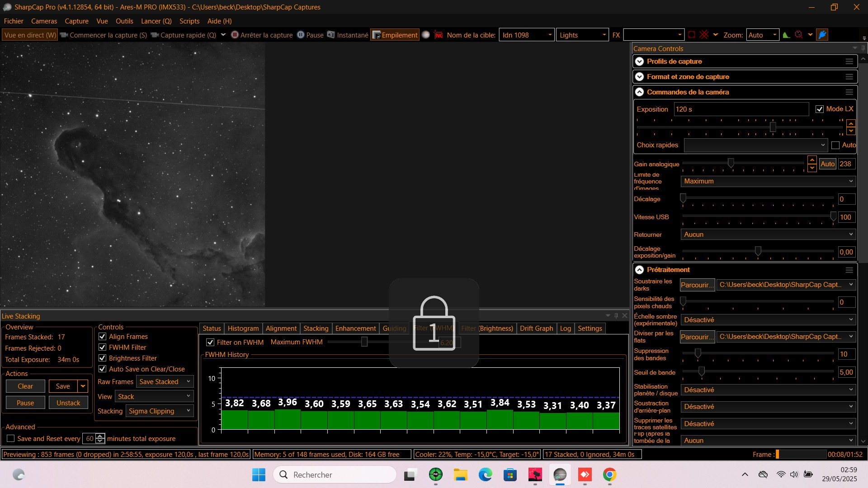The image size is (868, 488).
Task: Toggle the red crosshair reticule icon
Action: click(704, 35)
